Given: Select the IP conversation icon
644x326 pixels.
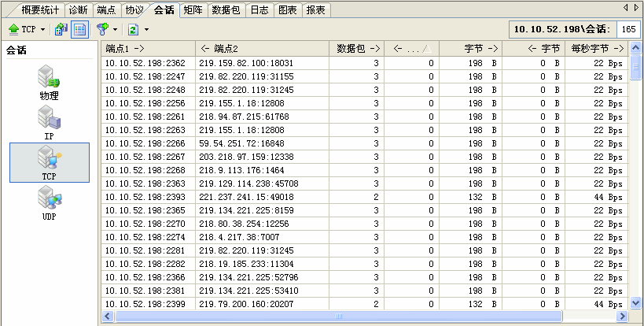Looking at the screenshot, I should point(49,123).
